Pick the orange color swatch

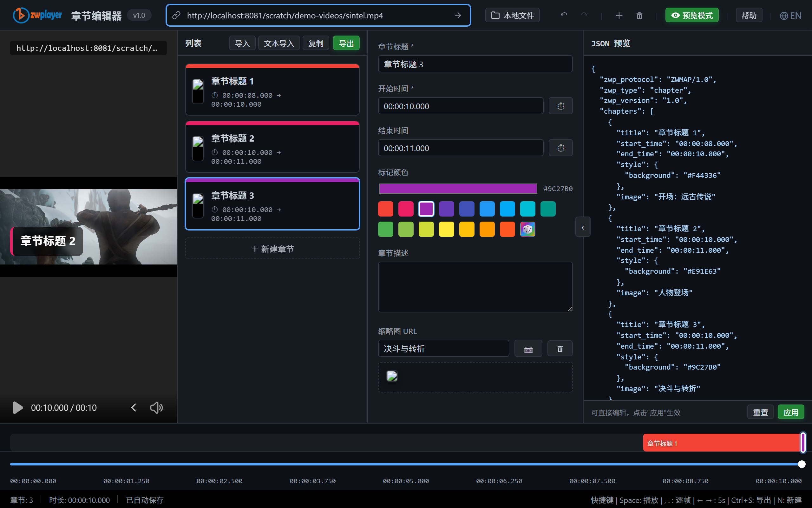(487, 230)
